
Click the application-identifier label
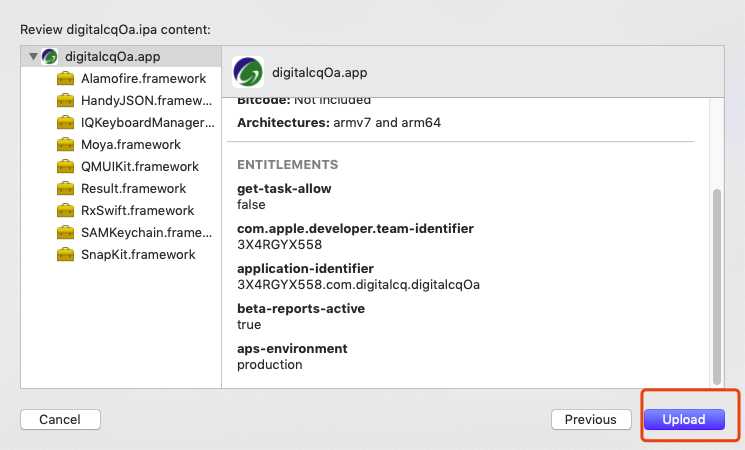pyautogui.click(x=306, y=268)
